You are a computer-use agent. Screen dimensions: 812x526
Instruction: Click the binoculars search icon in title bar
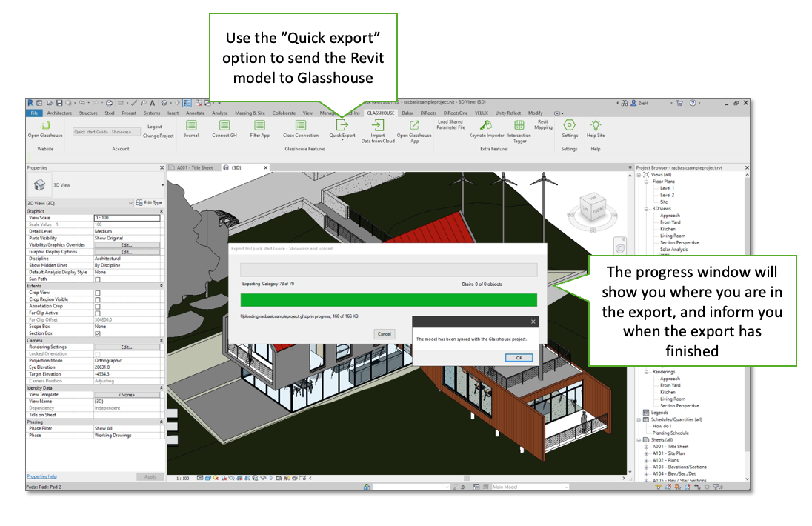(x=625, y=103)
